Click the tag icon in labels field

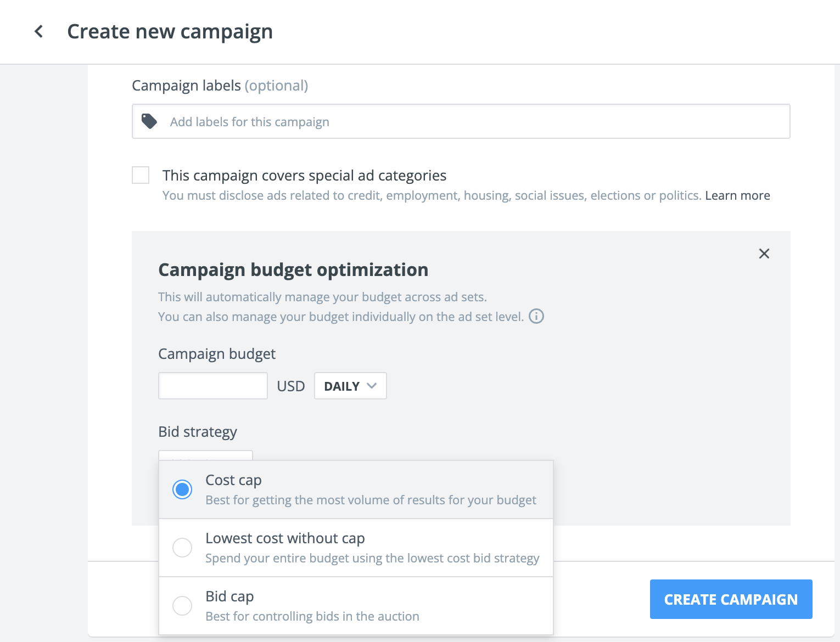click(x=149, y=121)
